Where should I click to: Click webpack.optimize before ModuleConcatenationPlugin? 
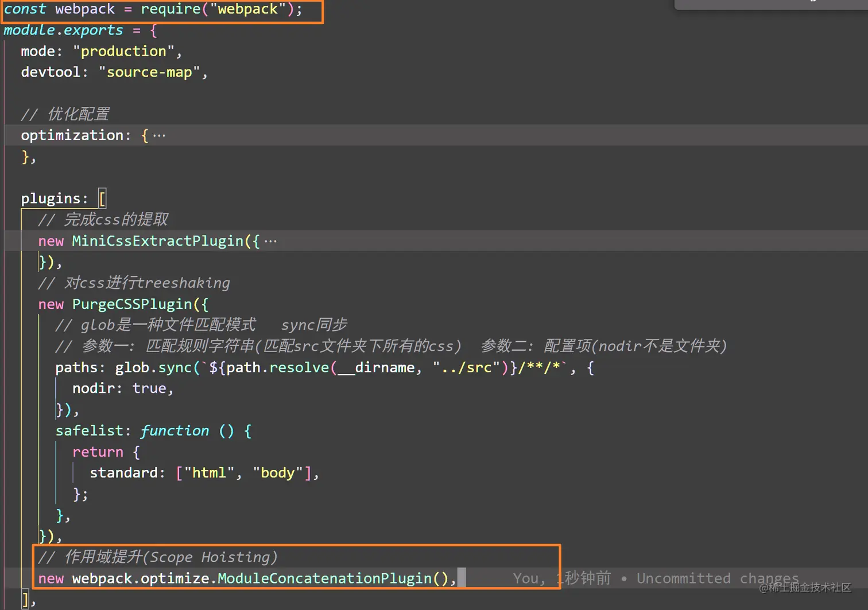coord(141,578)
